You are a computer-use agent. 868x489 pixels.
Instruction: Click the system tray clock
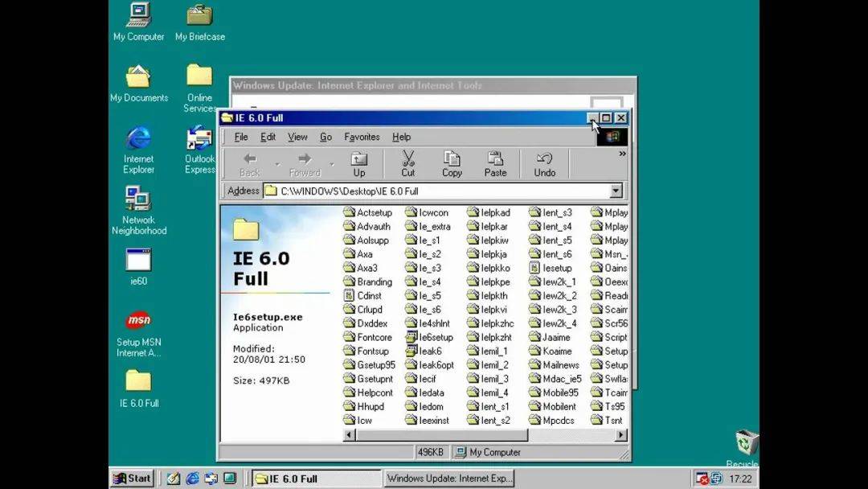point(740,479)
